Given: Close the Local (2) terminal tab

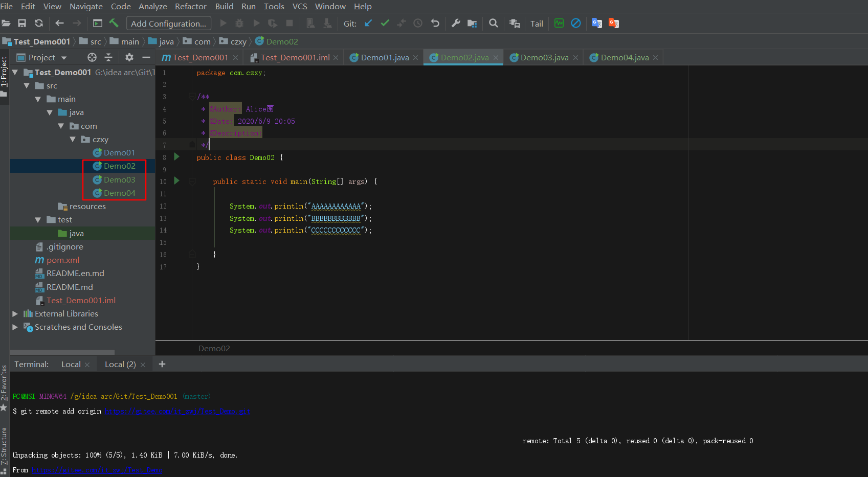Looking at the screenshot, I should [x=143, y=365].
